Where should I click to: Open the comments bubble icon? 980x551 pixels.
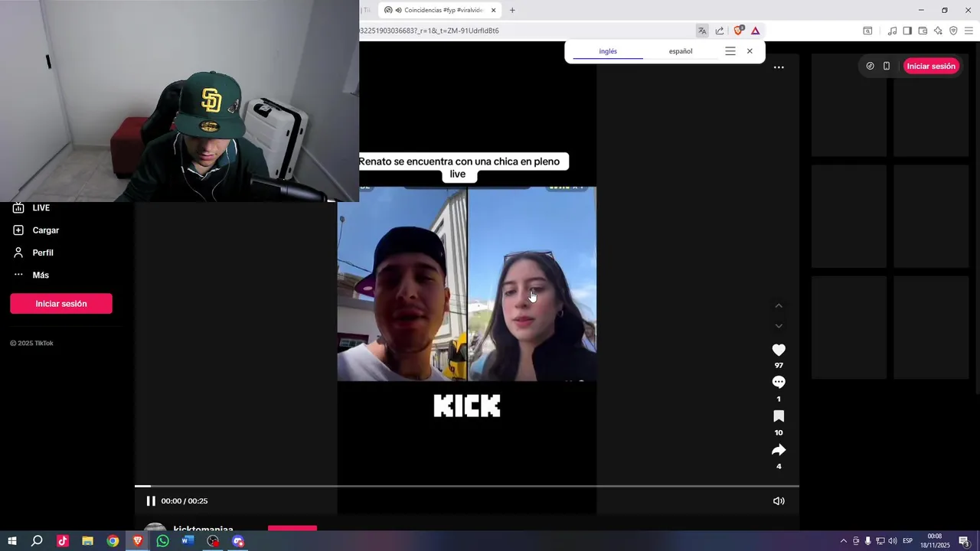tap(779, 382)
